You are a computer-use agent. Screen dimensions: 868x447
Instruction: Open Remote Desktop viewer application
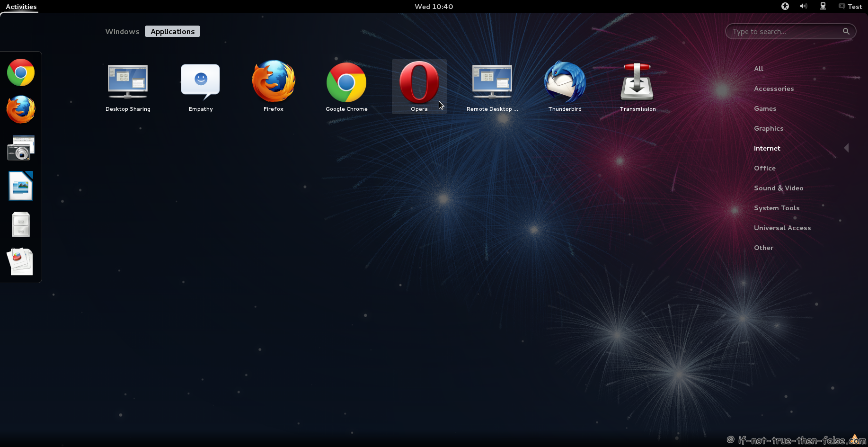492,86
